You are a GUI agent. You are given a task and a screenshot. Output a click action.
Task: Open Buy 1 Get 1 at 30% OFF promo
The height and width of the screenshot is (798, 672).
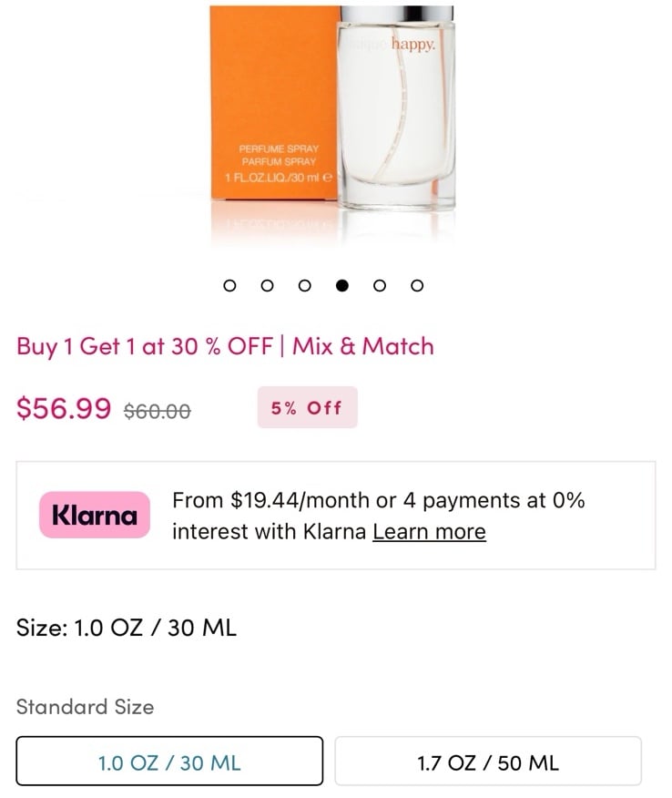tap(225, 346)
